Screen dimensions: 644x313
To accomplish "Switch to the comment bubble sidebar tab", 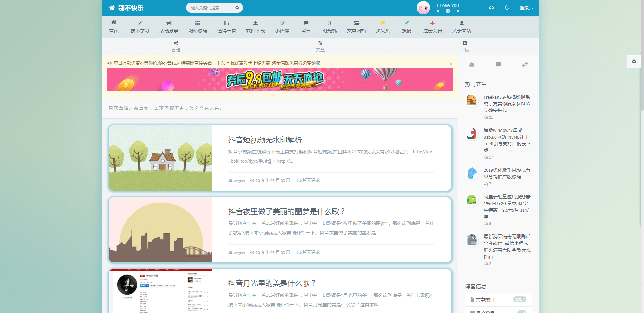I will [x=498, y=64].
